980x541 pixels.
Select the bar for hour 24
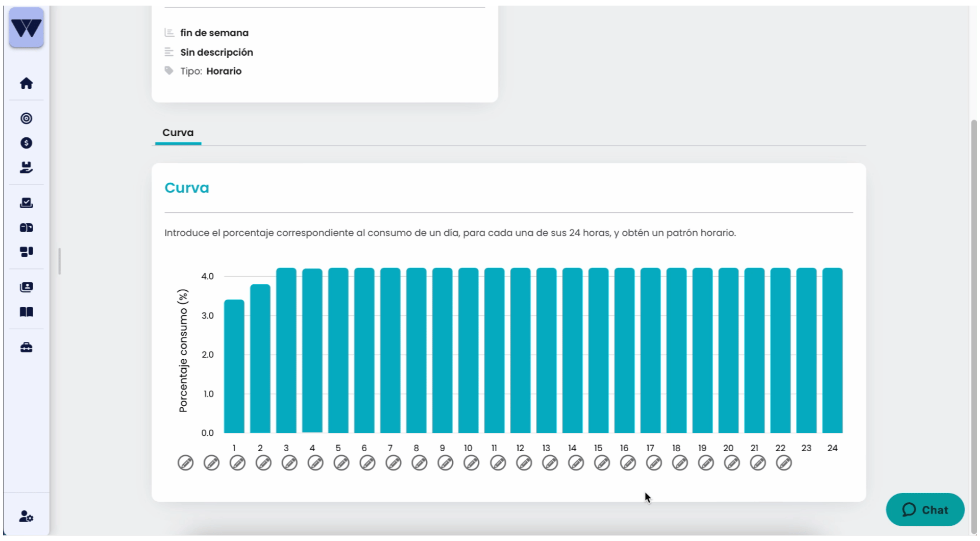point(832,351)
